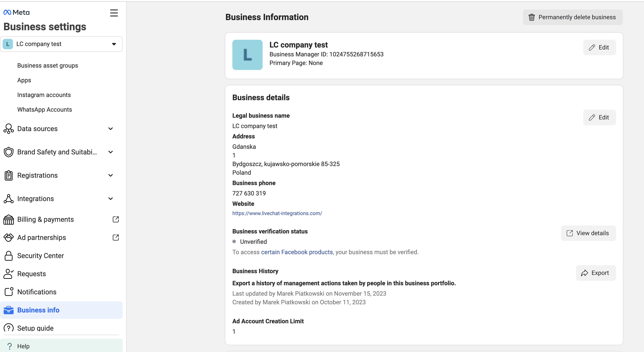Click the Notifications icon in sidebar

pyautogui.click(x=8, y=292)
